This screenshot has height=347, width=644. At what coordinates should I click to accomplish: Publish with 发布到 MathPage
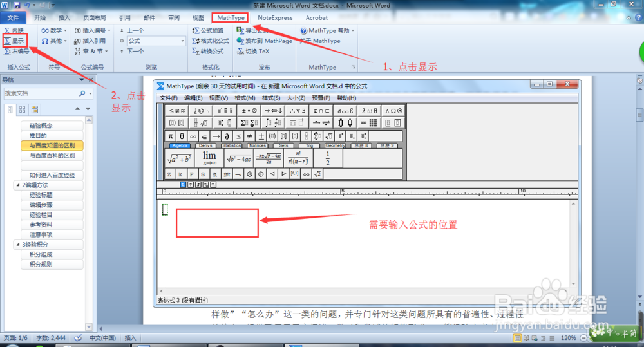point(265,41)
